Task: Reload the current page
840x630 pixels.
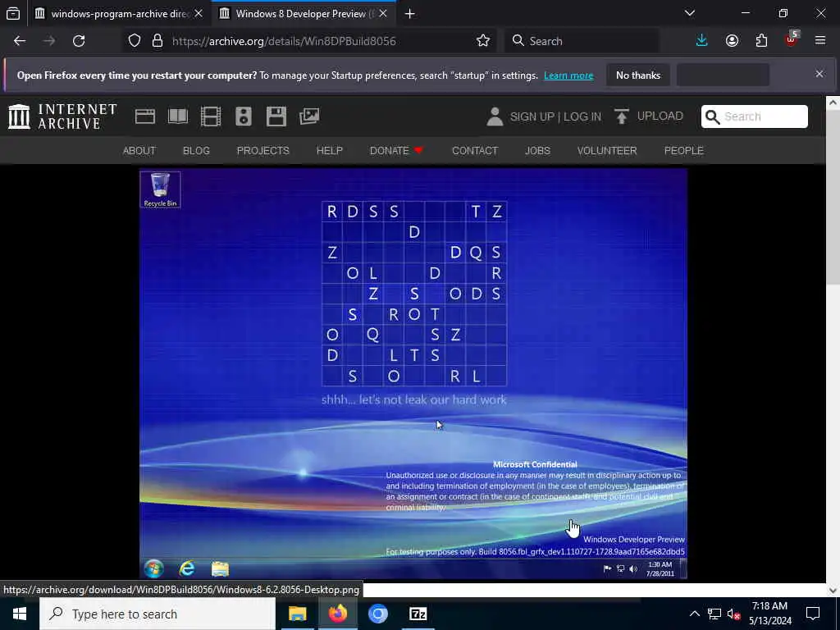Action: pyautogui.click(x=79, y=41)
